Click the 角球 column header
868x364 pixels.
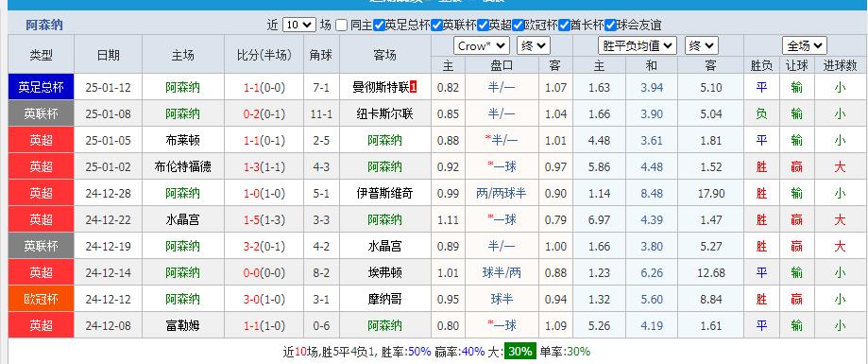pos(321,55)
